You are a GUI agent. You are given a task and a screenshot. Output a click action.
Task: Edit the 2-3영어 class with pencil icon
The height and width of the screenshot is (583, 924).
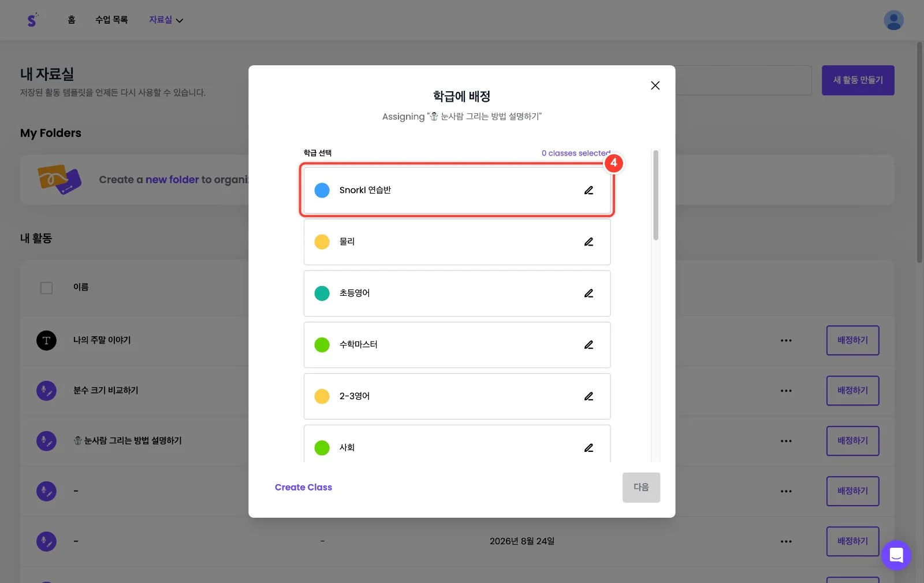tap(588, 396)
